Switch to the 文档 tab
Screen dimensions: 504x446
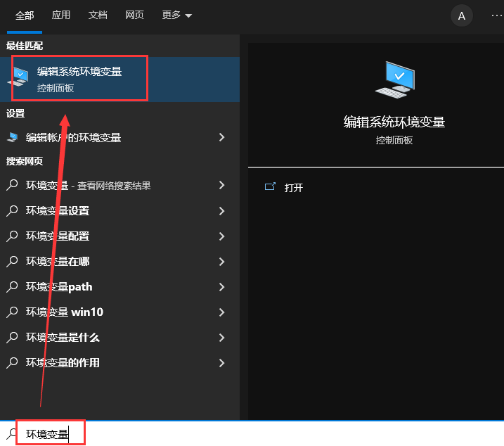tap(98, 15)
